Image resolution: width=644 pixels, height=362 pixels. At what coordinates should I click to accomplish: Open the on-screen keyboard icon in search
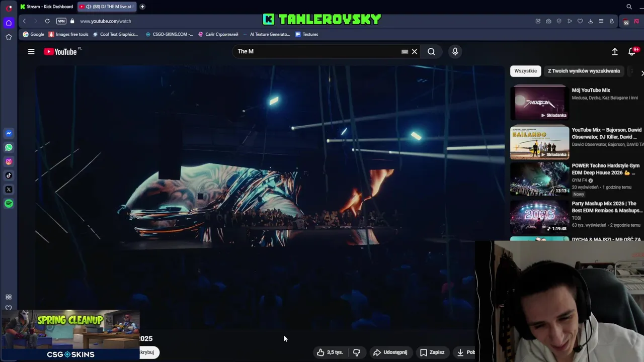405,51
